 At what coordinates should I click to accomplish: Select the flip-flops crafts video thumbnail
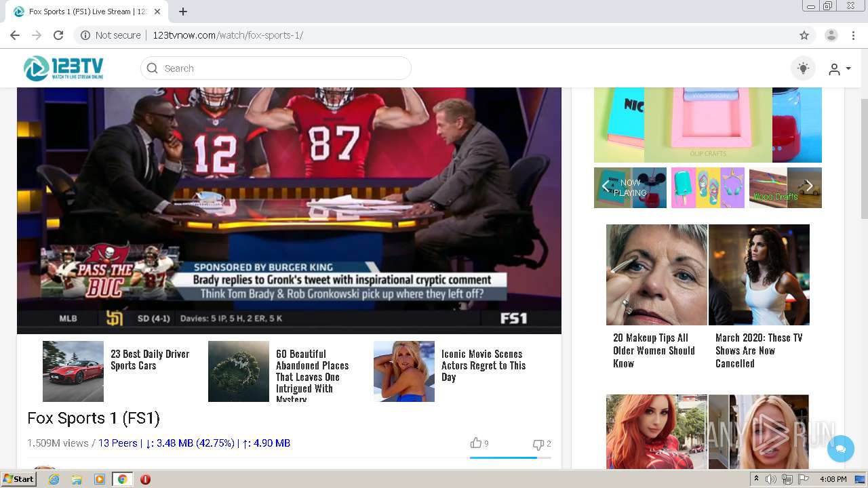[707, 188]
